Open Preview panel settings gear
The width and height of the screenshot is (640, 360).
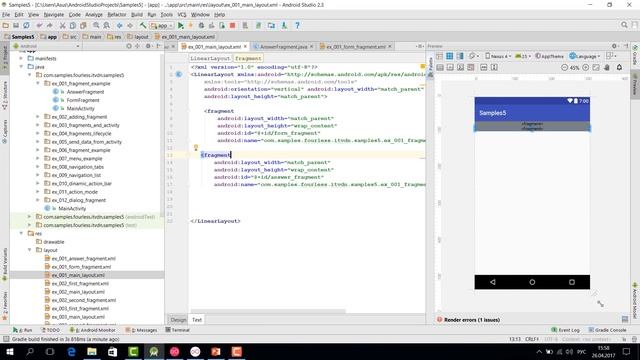614,46
